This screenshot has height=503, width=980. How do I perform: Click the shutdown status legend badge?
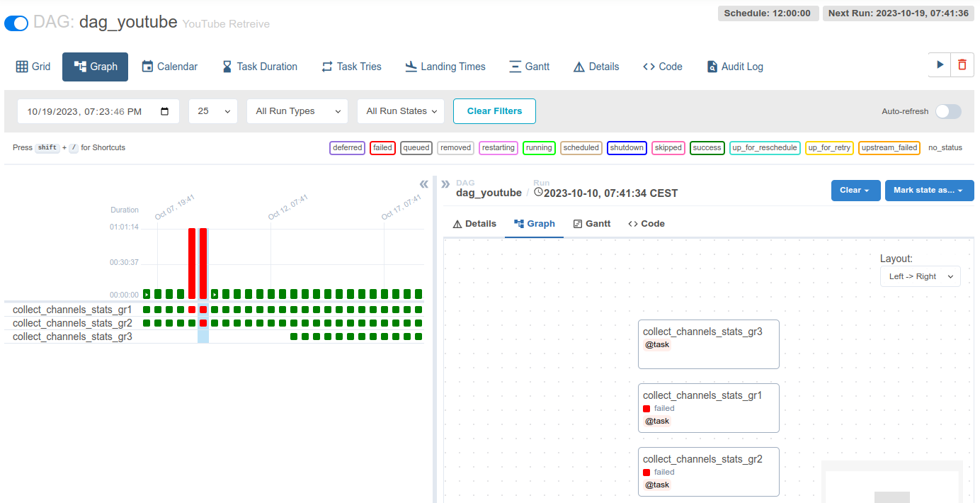pyautogui.click(x=627, y=148)
